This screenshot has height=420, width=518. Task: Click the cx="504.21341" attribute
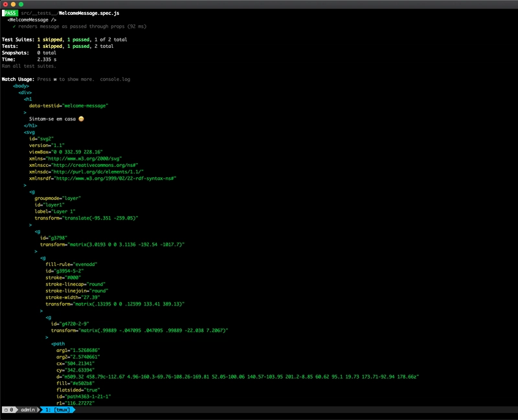(x=76, y=363)
